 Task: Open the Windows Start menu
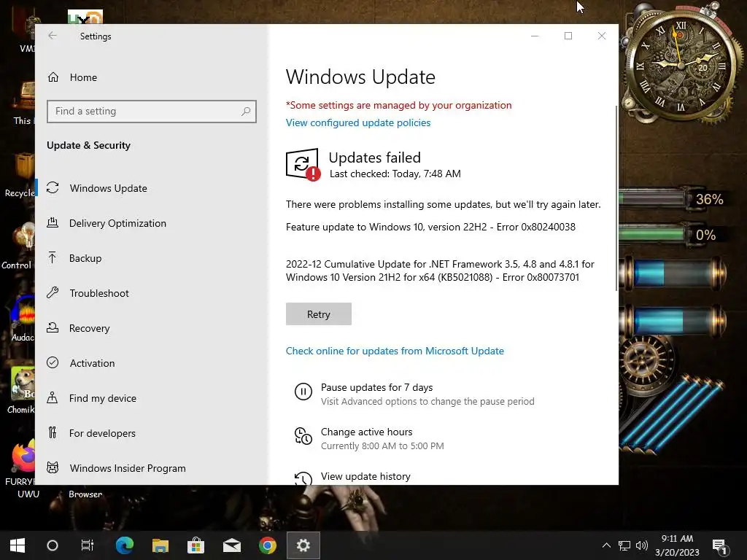[x=18, y=545]
